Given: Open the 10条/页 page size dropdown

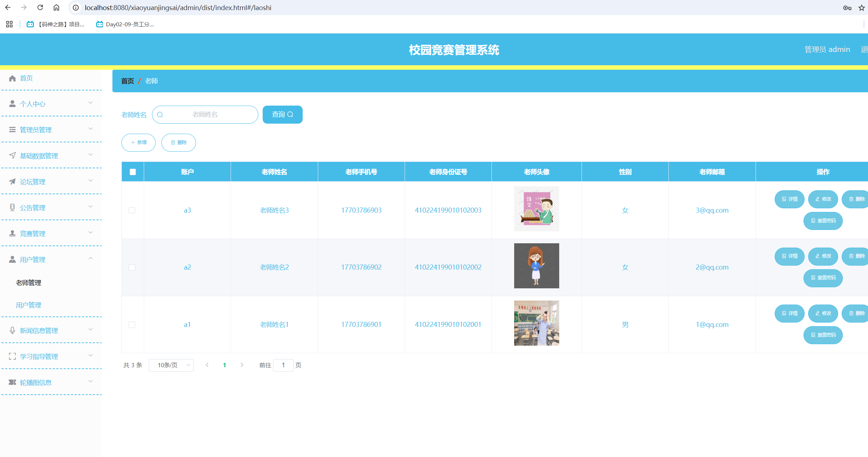Looking at the screenshot, I should tap(171, 365).
